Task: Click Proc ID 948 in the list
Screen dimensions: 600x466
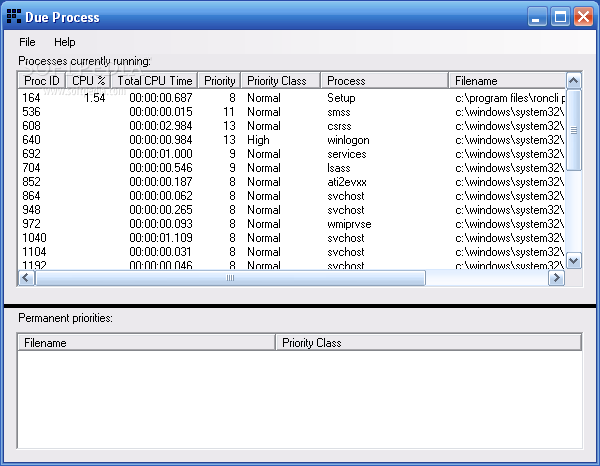Action: point(31,210)
